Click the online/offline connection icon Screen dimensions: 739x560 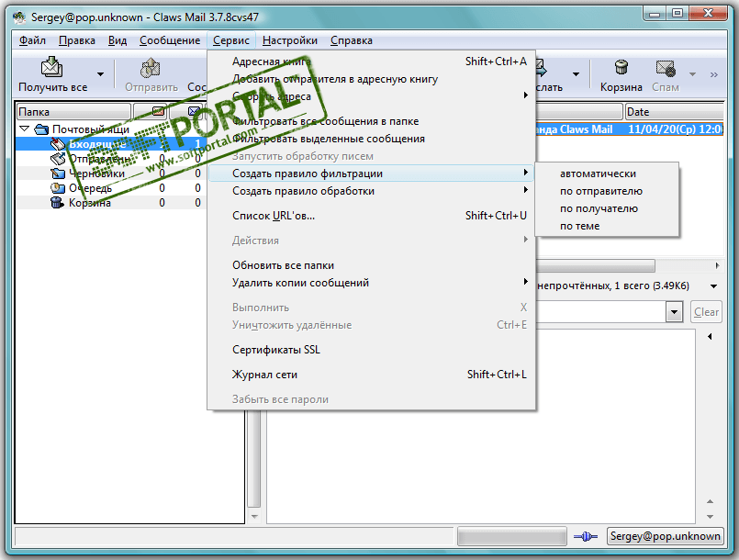586,536
